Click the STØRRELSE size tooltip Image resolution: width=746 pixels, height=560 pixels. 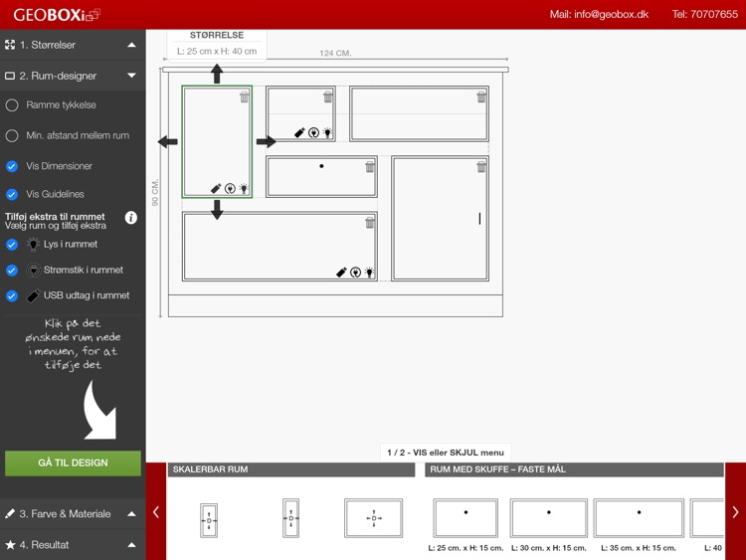coord(217,44)
